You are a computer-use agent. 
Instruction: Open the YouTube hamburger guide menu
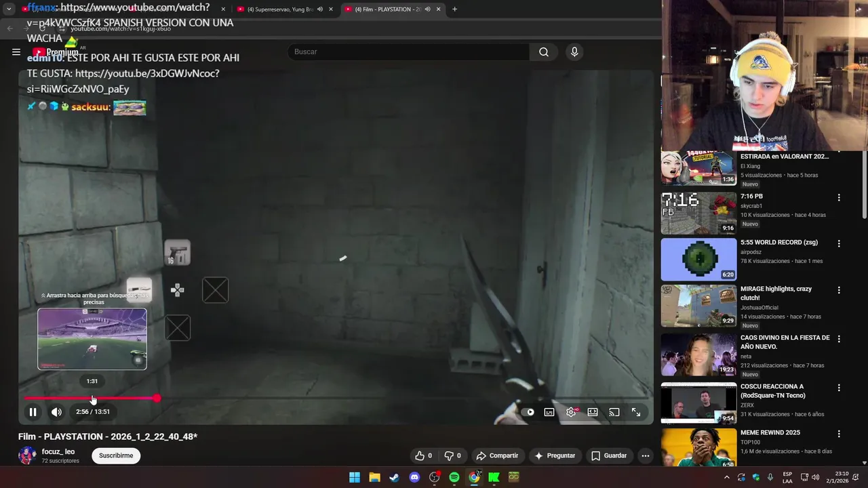16,52
